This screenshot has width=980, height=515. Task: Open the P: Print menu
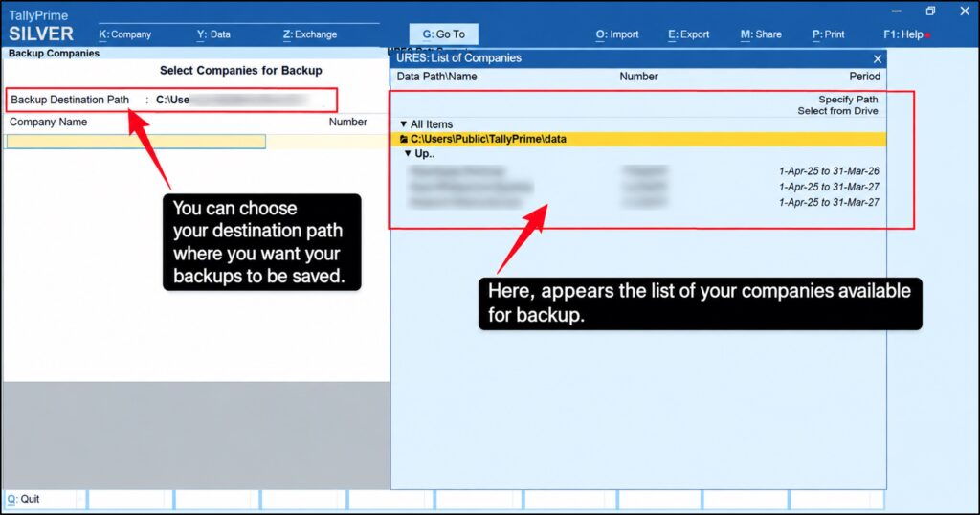pos(828,34)
